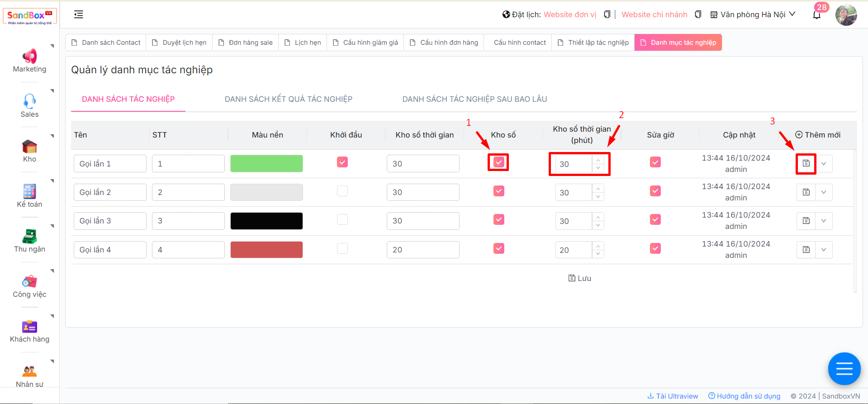This screenshot has width=868, height=404.
Task: Expand the row actions dropdown for Gọi lần 1
Action: 824,164
